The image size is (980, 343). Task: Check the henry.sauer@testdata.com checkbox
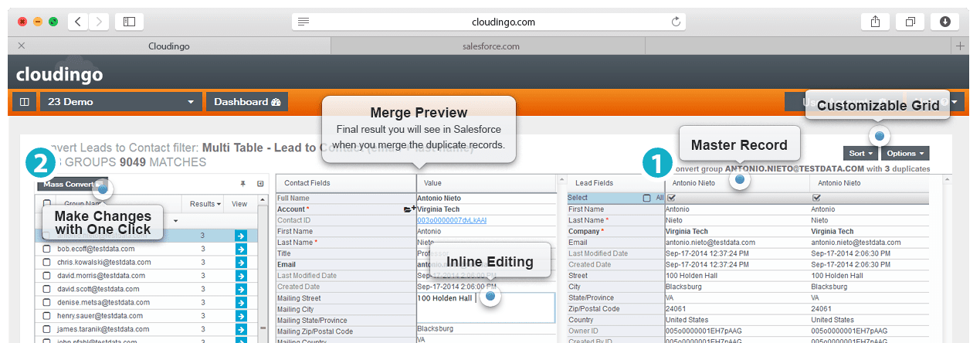(x=46, y=315)
